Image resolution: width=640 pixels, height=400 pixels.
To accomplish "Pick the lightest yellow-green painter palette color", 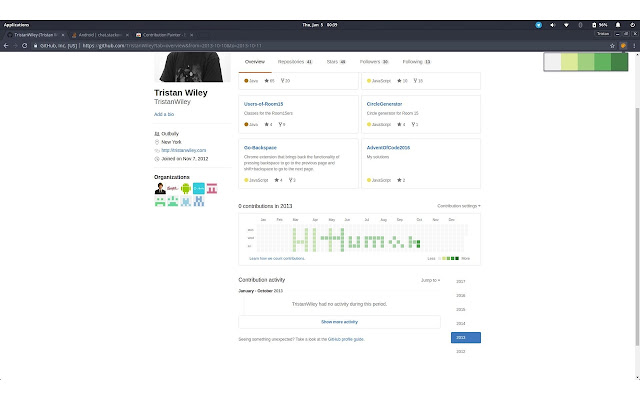I will click(569, 62).
